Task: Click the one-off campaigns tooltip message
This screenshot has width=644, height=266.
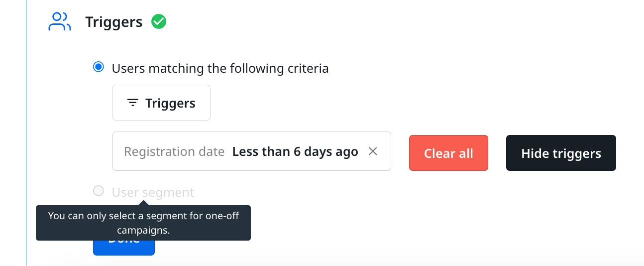Action: 143,223
